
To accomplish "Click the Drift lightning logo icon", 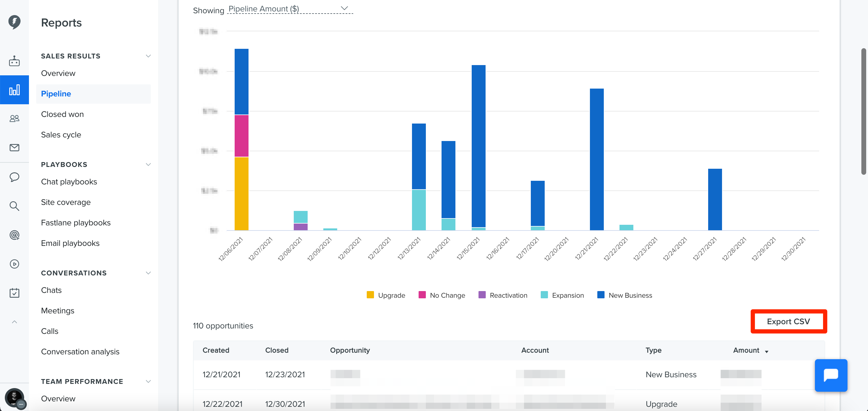I will [x=14, y=22].
